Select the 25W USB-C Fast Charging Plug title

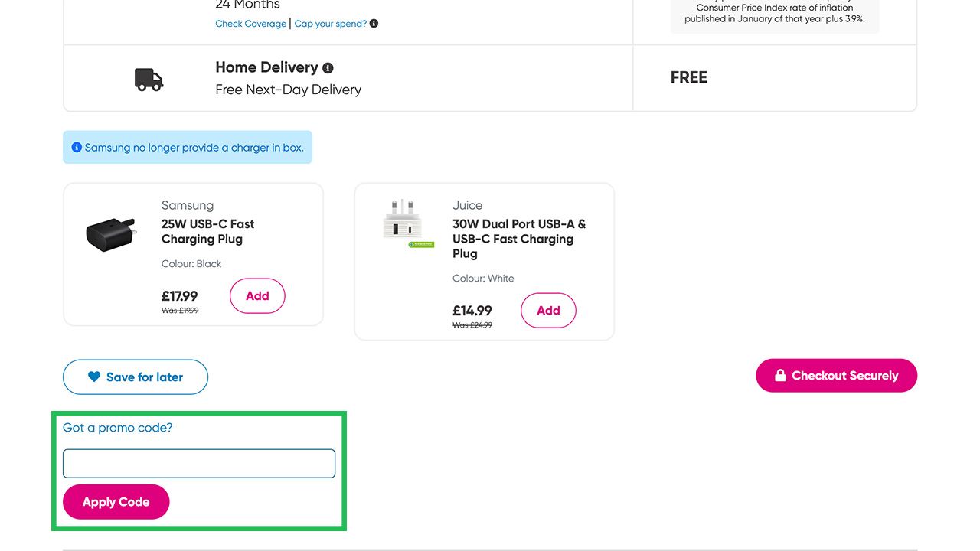pyautogui.click(x=207, y=231)
